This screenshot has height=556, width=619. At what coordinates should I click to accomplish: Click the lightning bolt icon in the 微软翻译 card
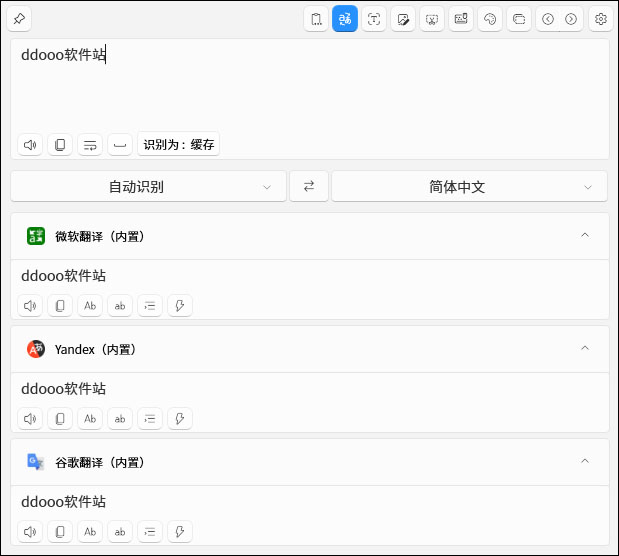[180, 306]
